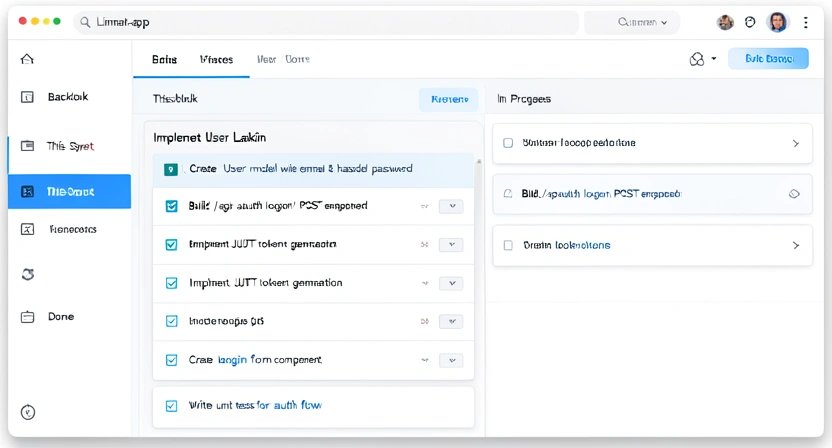The image size is (832, 448).
Task: Open dropdown on 'JUTT tokent gemration' row
Action: pos(451,283)
